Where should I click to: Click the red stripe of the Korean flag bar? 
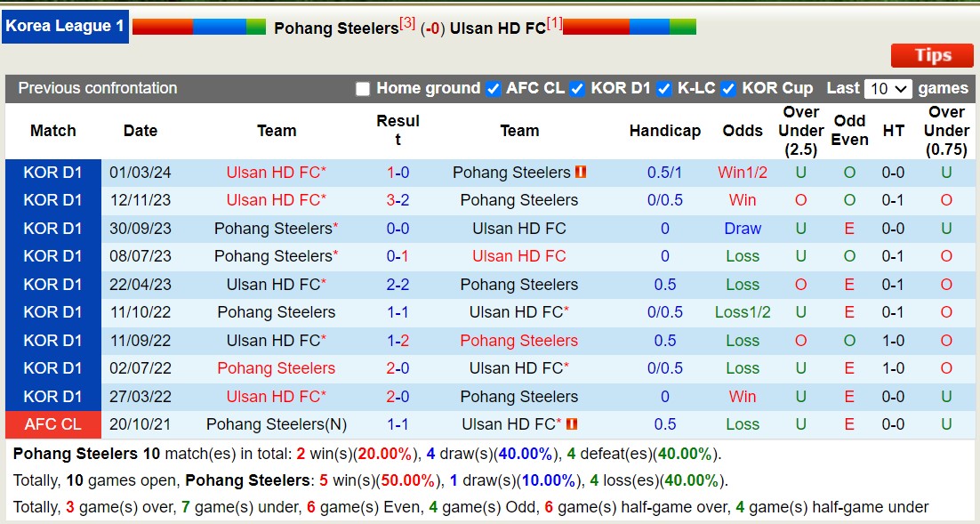[x=162, y=26]
